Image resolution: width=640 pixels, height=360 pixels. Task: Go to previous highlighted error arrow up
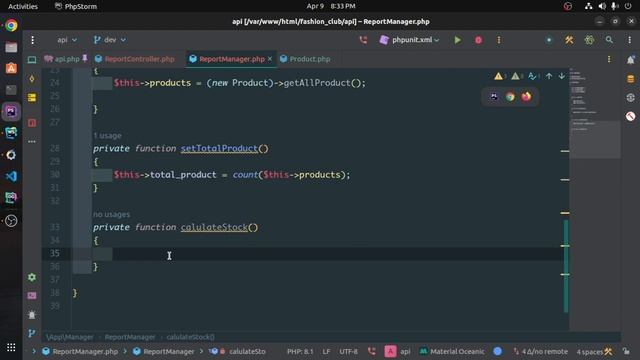coord(549,76)
